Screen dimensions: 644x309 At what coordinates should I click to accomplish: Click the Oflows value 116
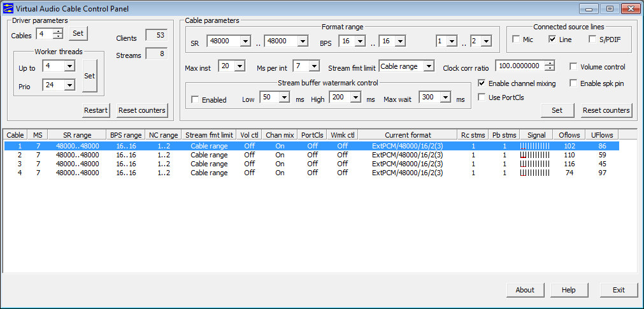pyautogui.click(x=569, y=164)
